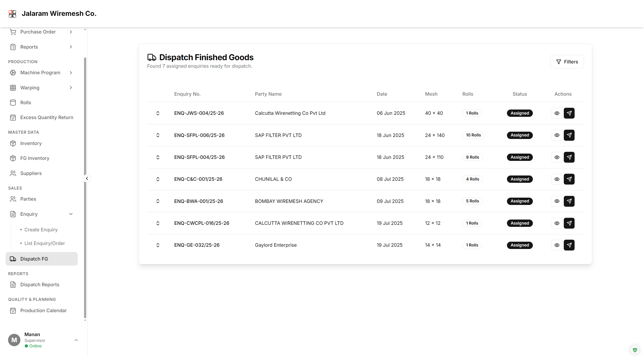The image size is (644, 357).
Task: Show details for CHUNILAL & CO enquiry
Action: click(x=556, y=179)
